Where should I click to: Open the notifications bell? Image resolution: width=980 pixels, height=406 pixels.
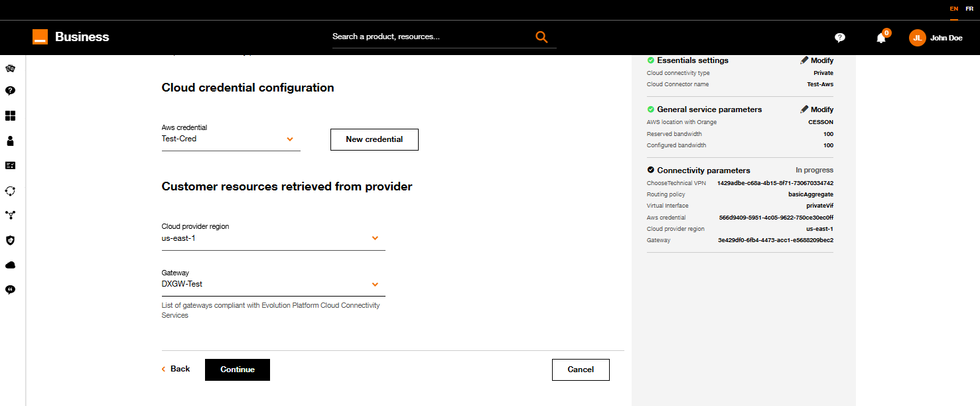pos(881,38)
